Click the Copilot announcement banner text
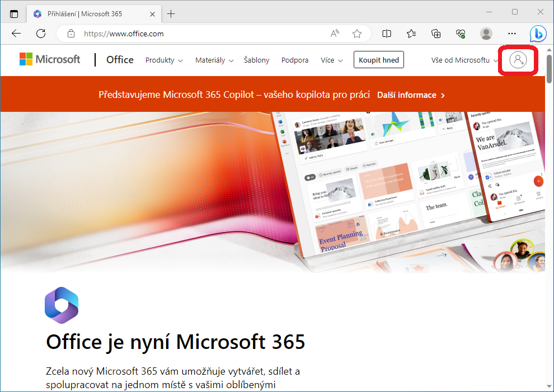This screenshot has width=554, height=392. point(234,95)
